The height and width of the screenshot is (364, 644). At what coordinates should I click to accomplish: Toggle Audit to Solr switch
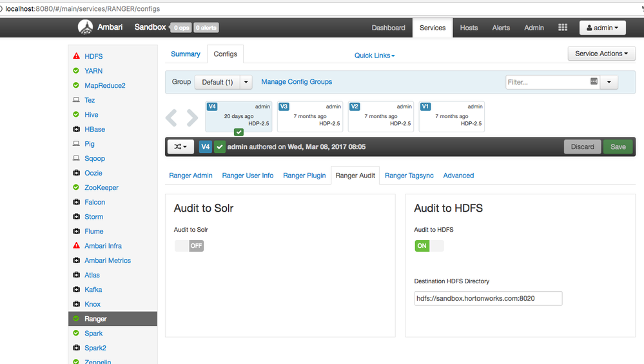189,246
